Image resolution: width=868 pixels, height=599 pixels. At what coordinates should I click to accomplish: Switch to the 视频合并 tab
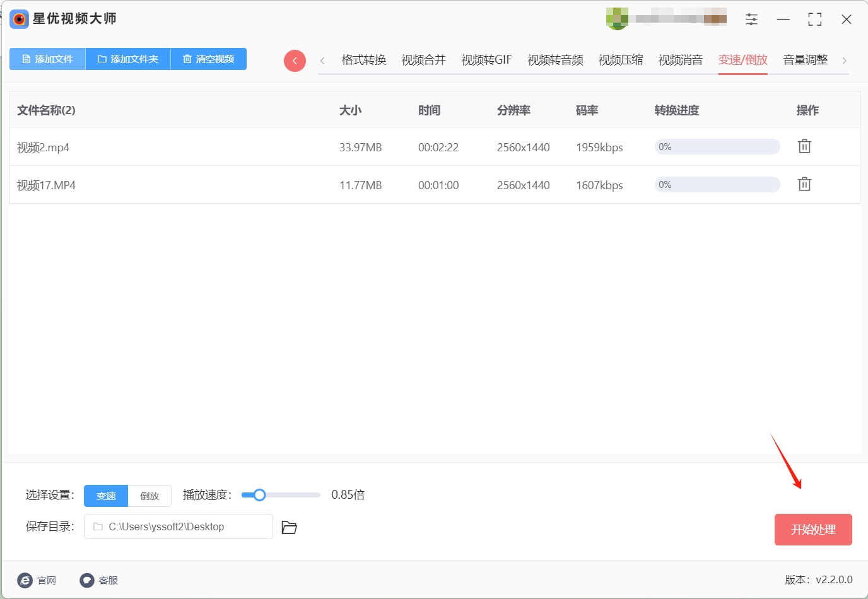[x=423, y=60]
